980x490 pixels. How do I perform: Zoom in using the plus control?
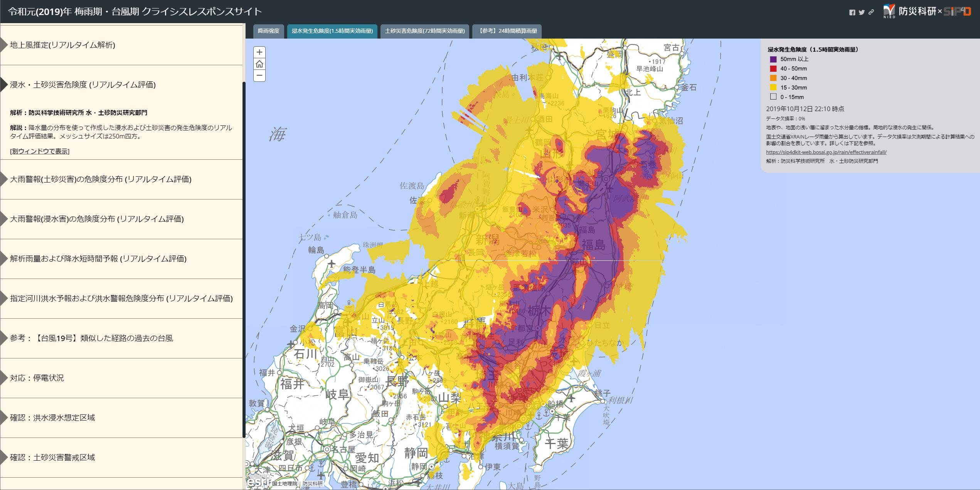coord(260,52)
